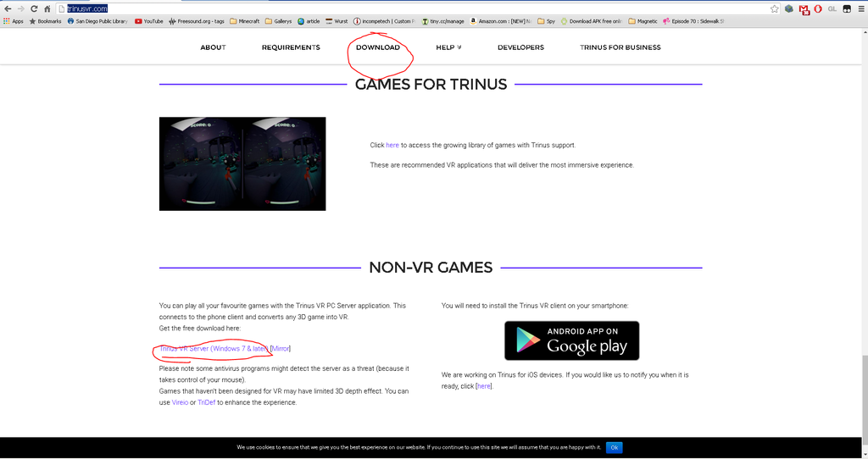This screenshot has height=459, width=868.
Task: Open the cube-shaped extension icon
Action: [x=789, y=8]
